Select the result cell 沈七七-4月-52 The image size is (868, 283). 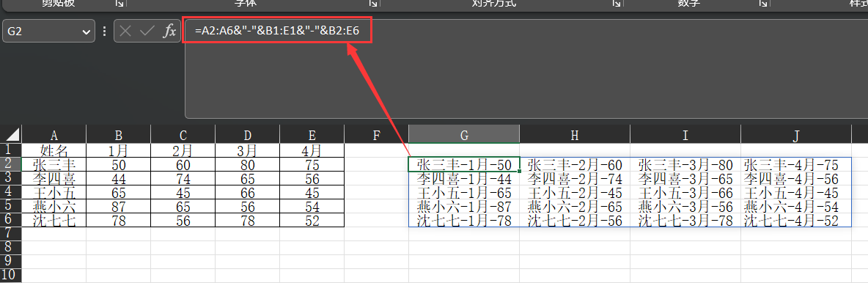[x=796, y=220]
